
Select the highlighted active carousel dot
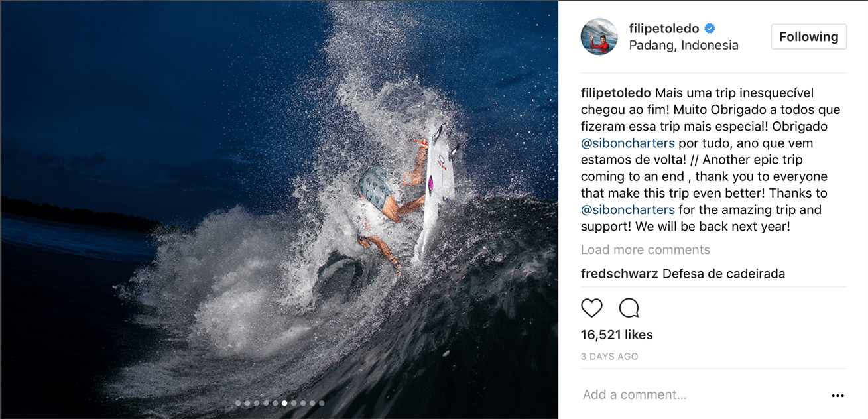(284, 403)
